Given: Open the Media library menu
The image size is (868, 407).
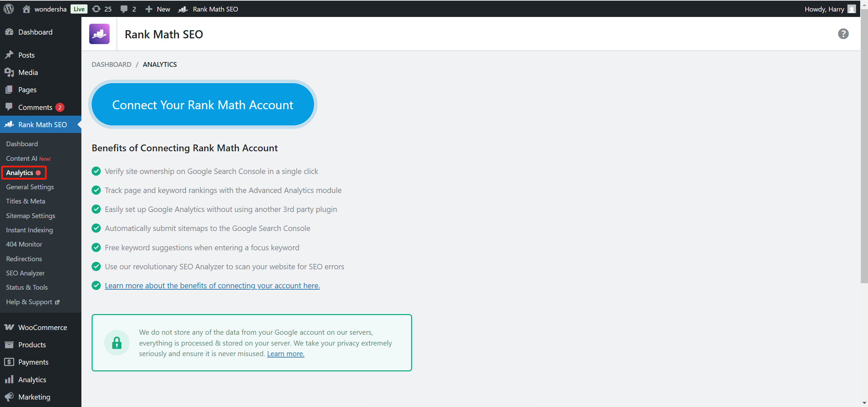Looking at the screenshot, I should pos(28,72).
